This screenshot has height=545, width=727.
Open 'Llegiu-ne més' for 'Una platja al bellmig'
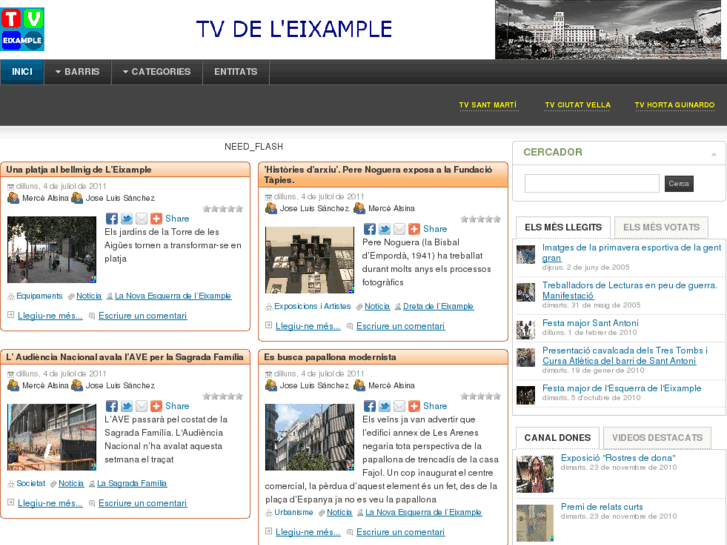50,316
